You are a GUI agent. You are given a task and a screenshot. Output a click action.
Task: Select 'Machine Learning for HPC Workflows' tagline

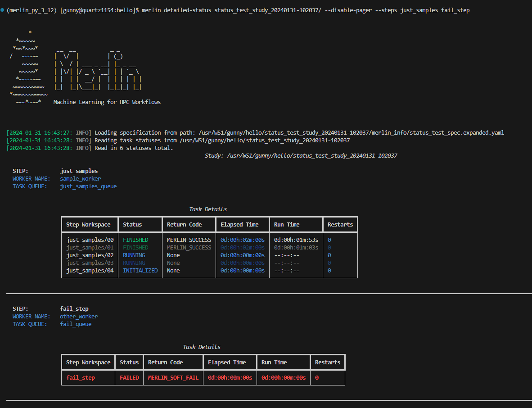(x=107, y=102)
